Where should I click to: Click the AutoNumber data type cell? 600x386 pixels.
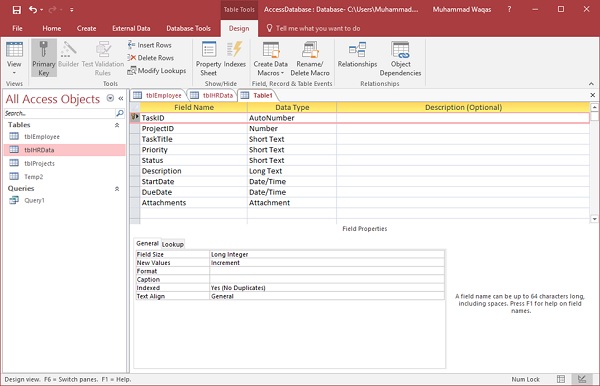pos(292,118)
